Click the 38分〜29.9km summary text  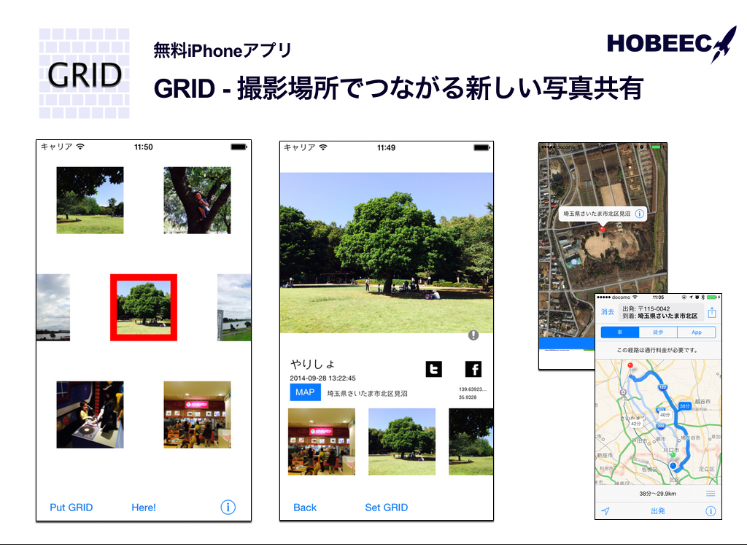(657, 494)
